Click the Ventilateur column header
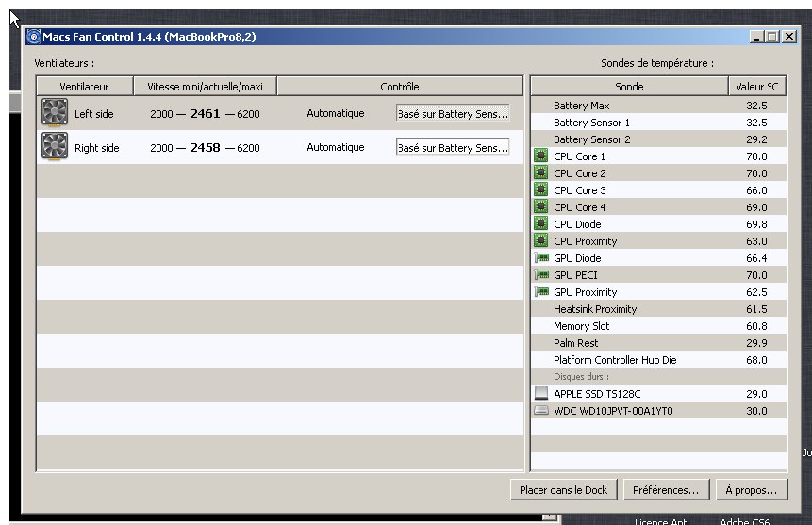 84,86
